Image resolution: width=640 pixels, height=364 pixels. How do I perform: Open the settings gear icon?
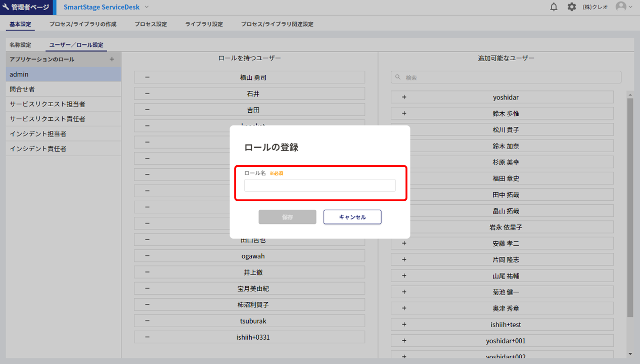[572, 7]
